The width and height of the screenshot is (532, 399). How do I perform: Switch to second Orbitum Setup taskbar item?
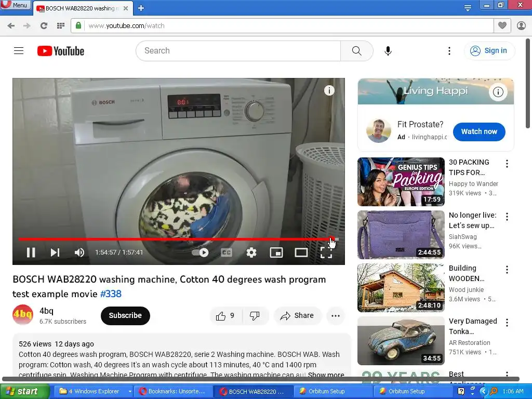[x=413, y=392]
